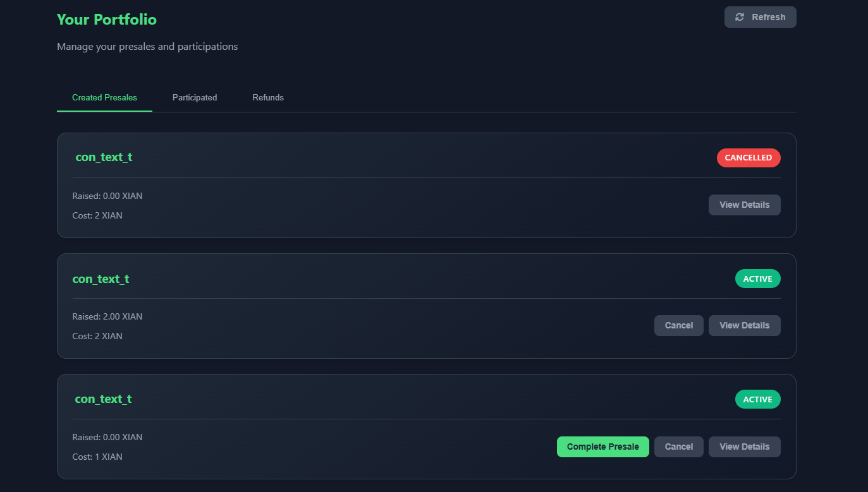Select the Created Presales tab
The image size is (868, 492).
[104, 97]
